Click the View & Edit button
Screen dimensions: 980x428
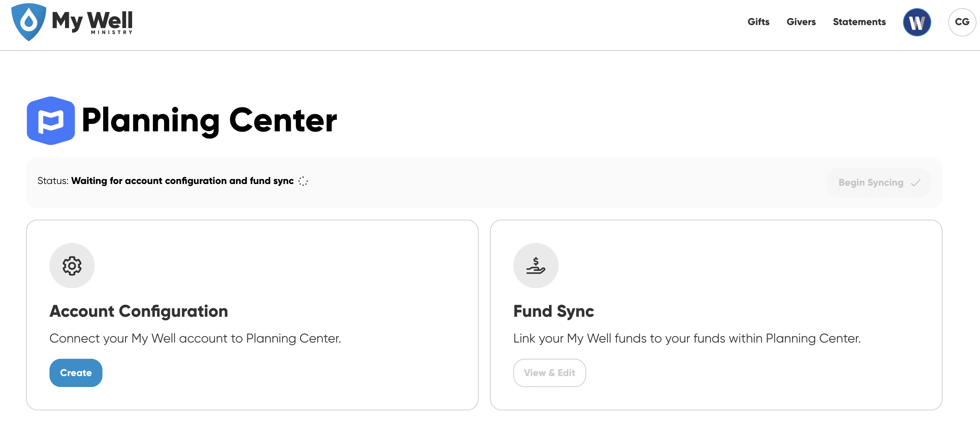point(549,373)
